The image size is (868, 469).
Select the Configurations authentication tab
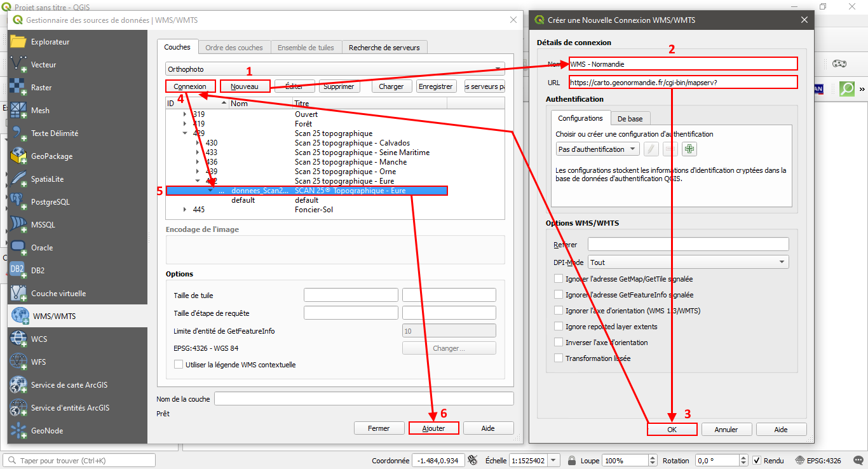[x=581, y=118]
